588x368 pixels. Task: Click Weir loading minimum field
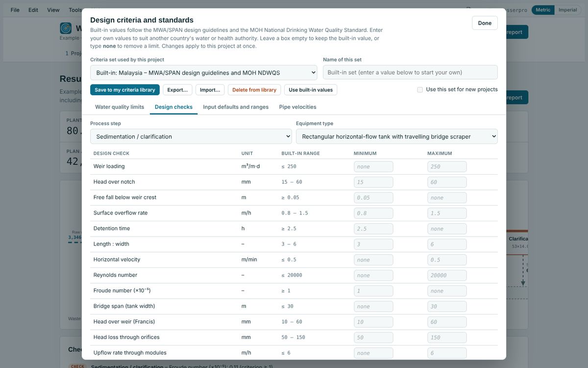point(373,166)
